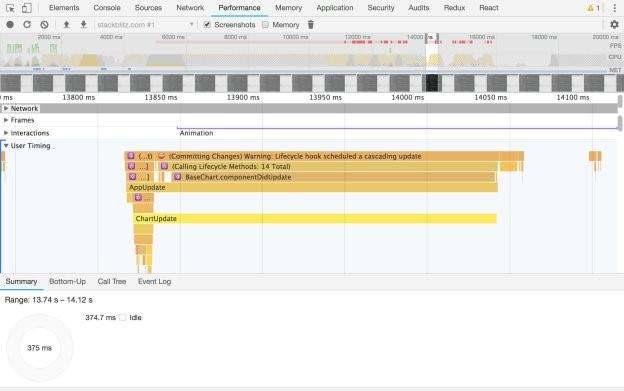Open capture settings gear icon
The image size is (624, 391).
pyautogui.click(x=614, y=25)
